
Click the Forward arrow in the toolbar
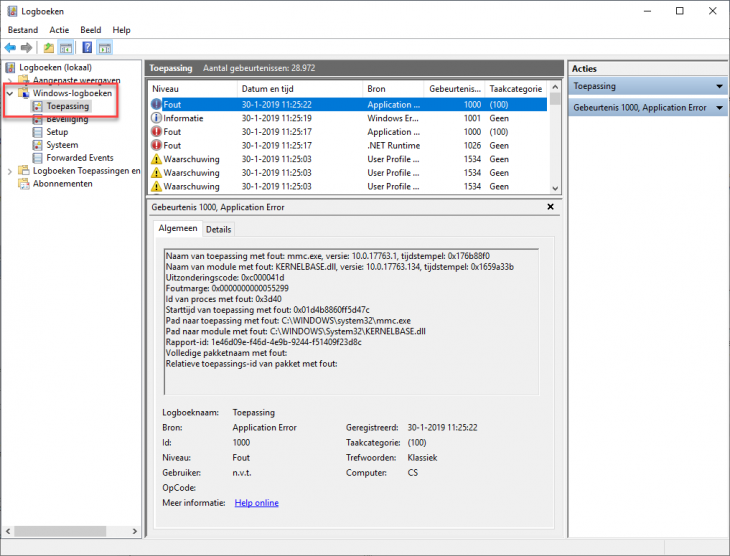pyautogui.click(x=27, y=47)
